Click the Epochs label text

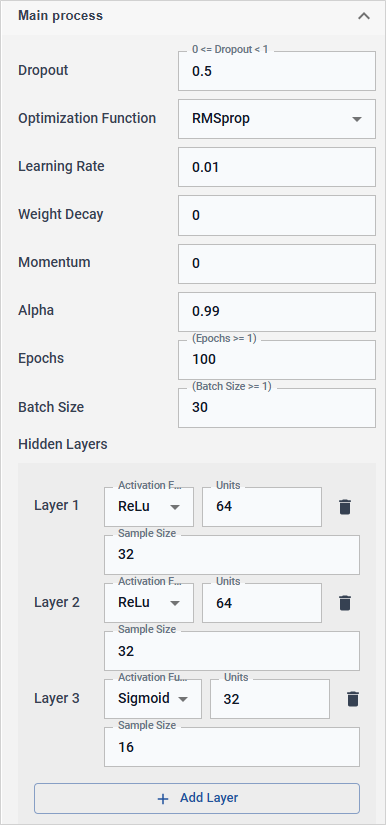(x=41, y=359)
